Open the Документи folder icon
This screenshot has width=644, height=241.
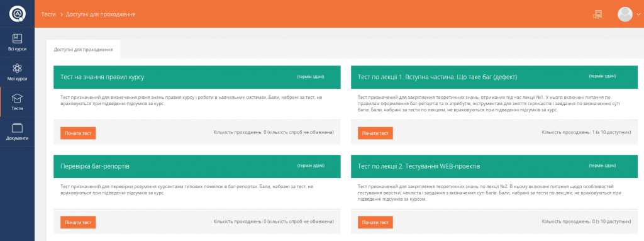point(17,128)
